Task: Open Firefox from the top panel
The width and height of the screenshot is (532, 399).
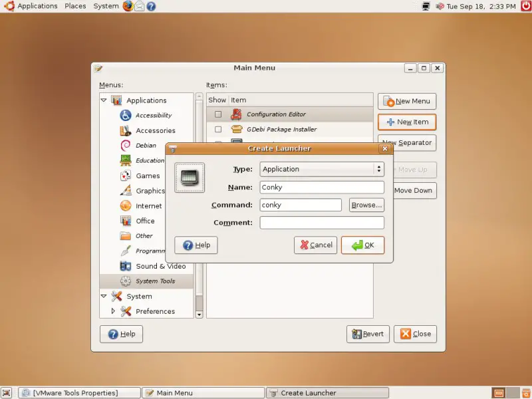Action: coord(128,6)
